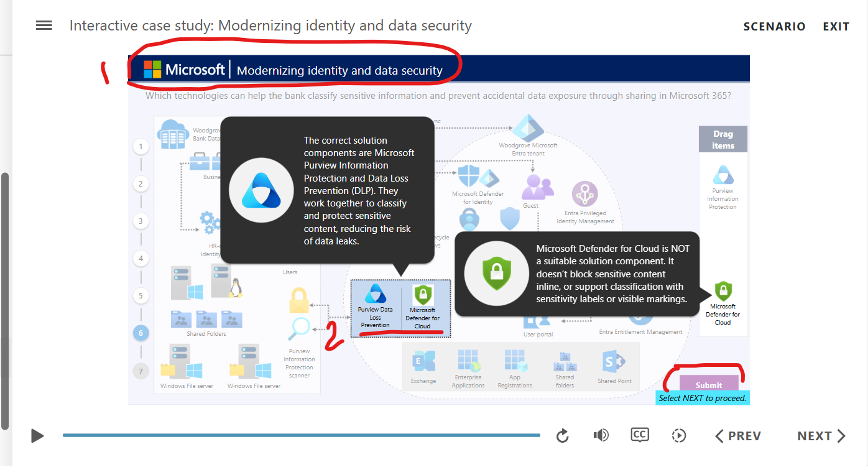The width and height of the screenshot is (868, 467).
Task: Click the 'Drag items' header
Action: [x=723, y=139]
